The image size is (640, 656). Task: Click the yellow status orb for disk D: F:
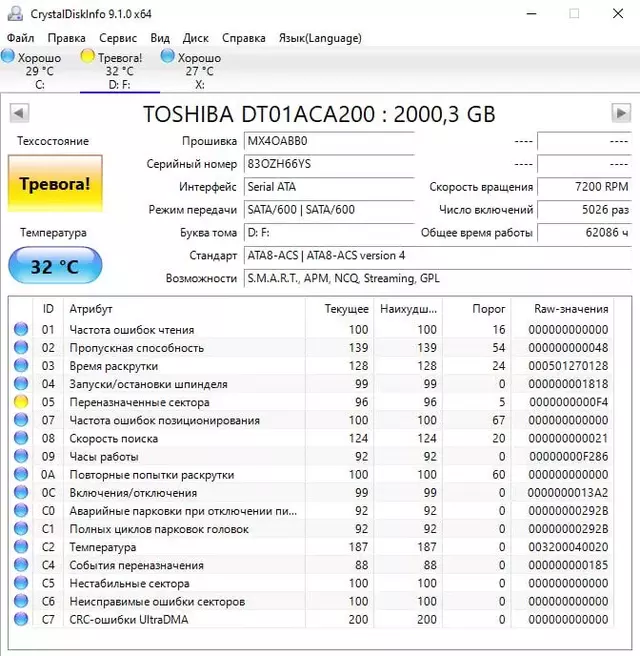click(87, 56)
